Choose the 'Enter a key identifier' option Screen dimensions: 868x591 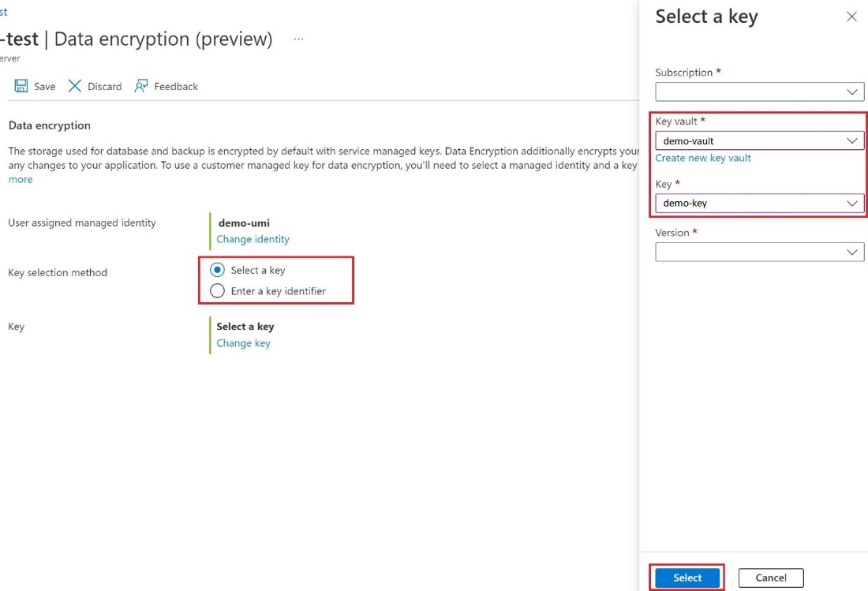217,290
